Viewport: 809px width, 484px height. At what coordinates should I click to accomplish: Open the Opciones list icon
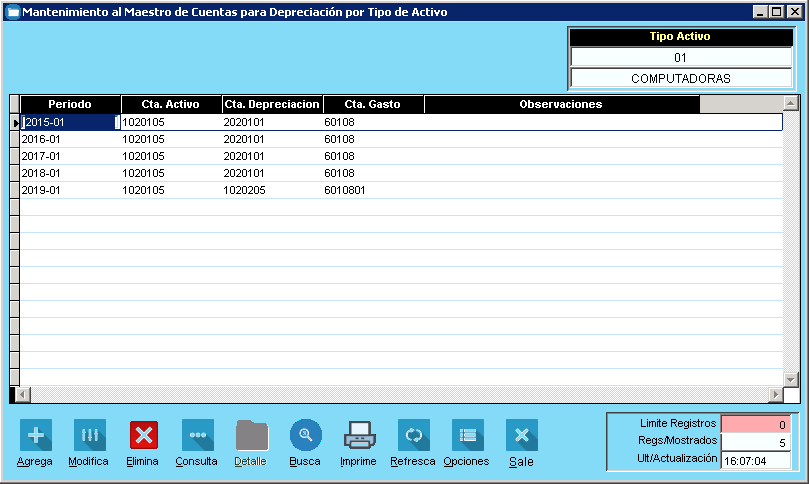(x=467, y=435)
